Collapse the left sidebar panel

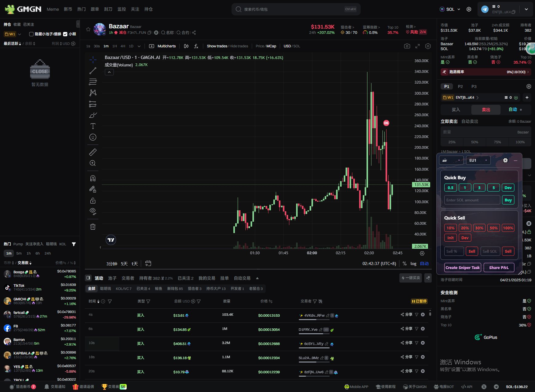pyautogui.click(x=78, y=24)
